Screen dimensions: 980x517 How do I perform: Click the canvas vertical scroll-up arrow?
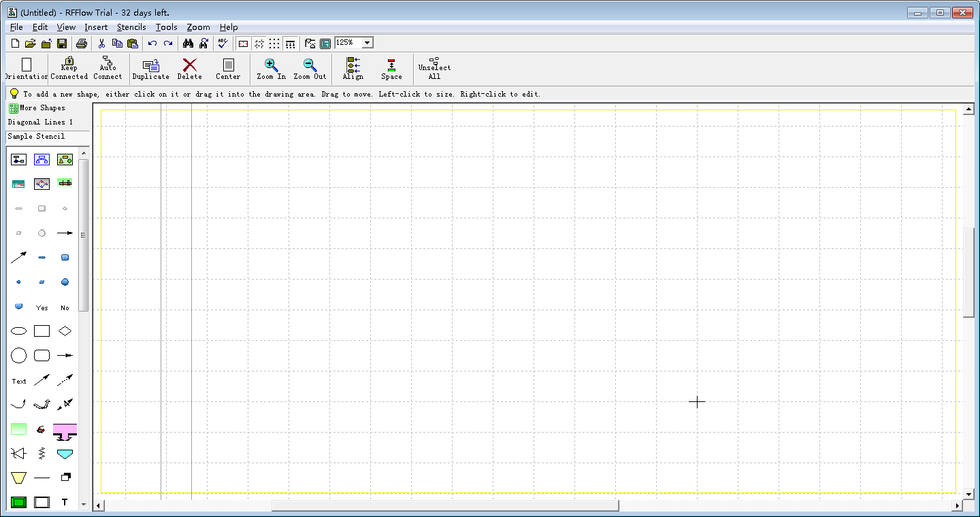(969, 110)
